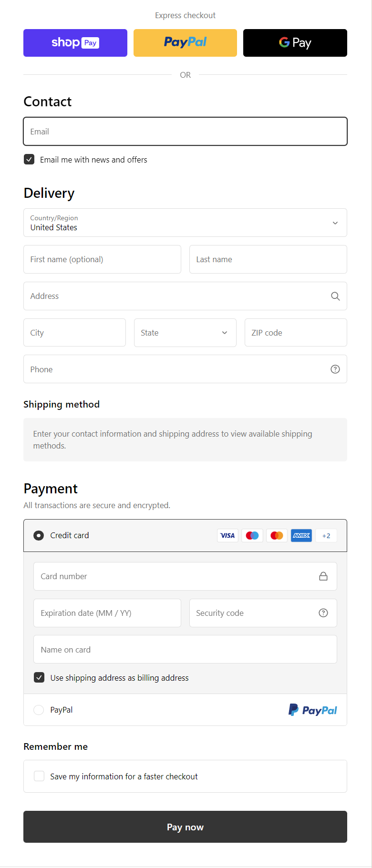Viewport: 372px width, 868px height.
Task: Toggle Use shipping address as billing address
Action: tap(39, 677)
